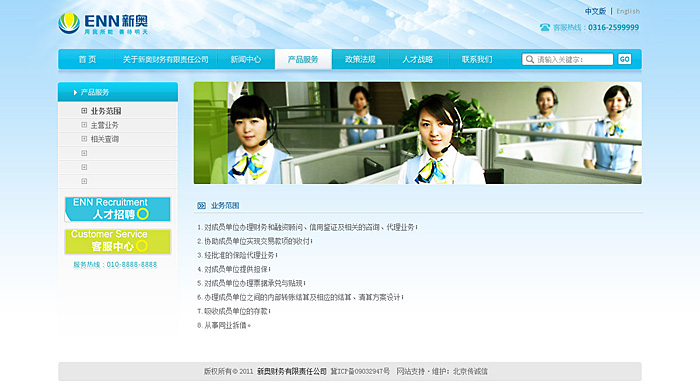
Task: Open the 人才战略 nav tab
Action: 417,59
